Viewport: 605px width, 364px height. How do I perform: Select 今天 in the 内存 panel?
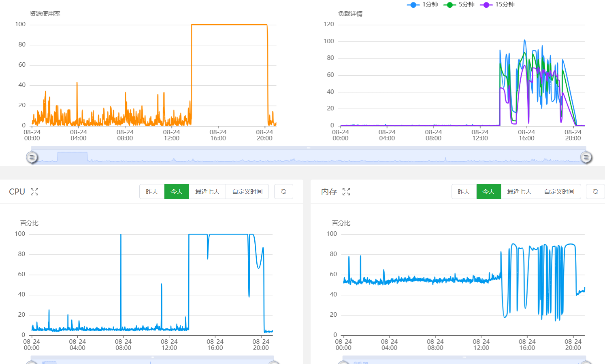pyautogui.click(x=489, y=192)
